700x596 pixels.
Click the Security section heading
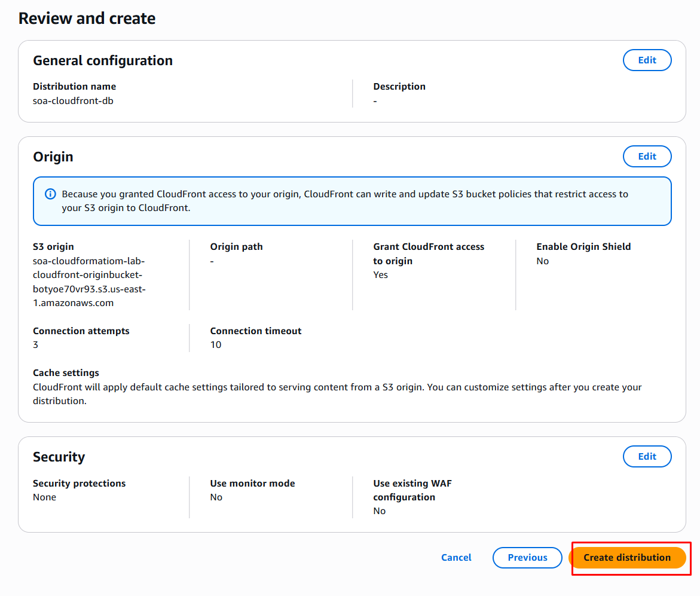click(x=59, y=457)
